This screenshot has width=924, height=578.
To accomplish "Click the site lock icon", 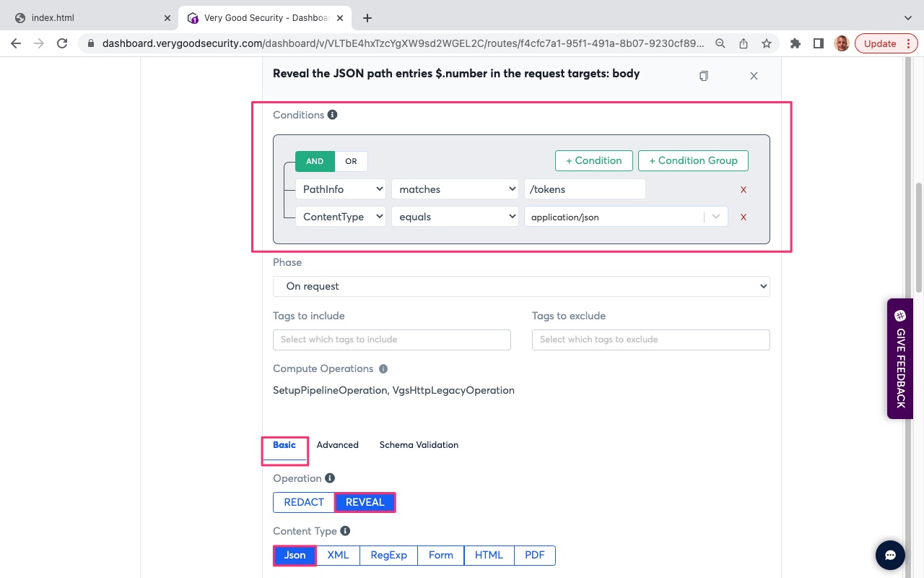I will 90,43.
